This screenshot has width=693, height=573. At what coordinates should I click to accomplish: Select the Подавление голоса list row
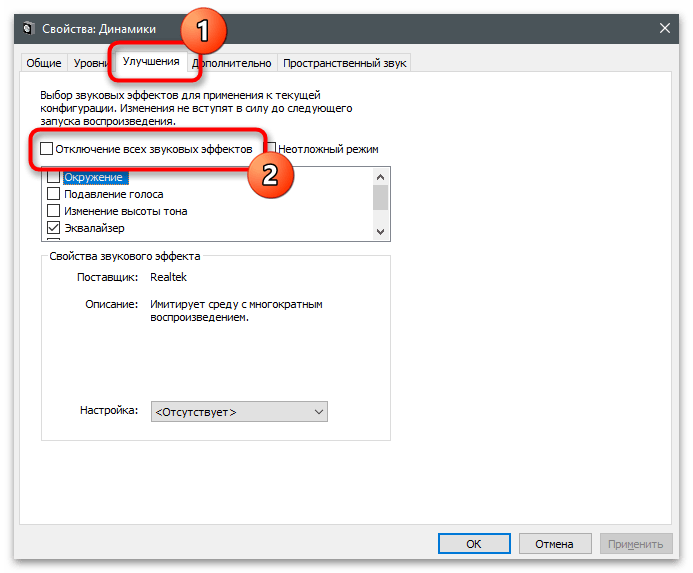point(114,194)
